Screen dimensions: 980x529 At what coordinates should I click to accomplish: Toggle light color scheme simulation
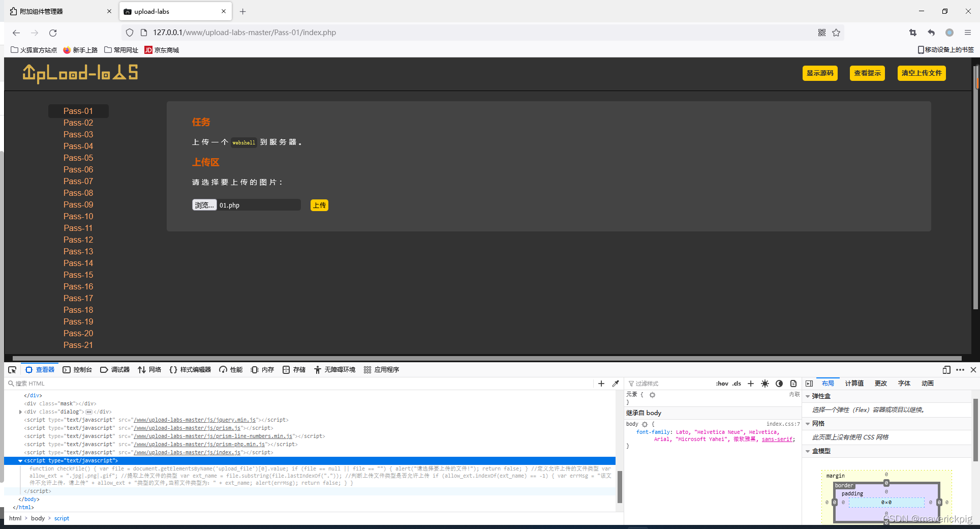(765, 384)
